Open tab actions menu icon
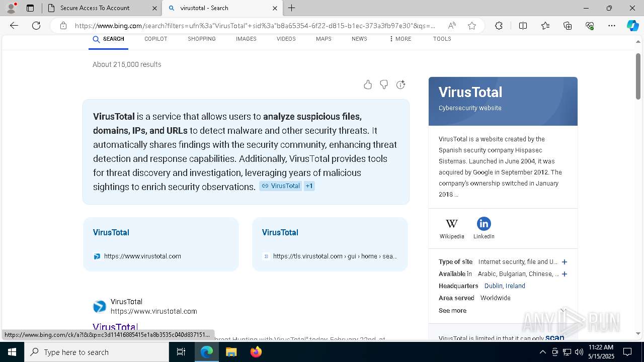 30,8
